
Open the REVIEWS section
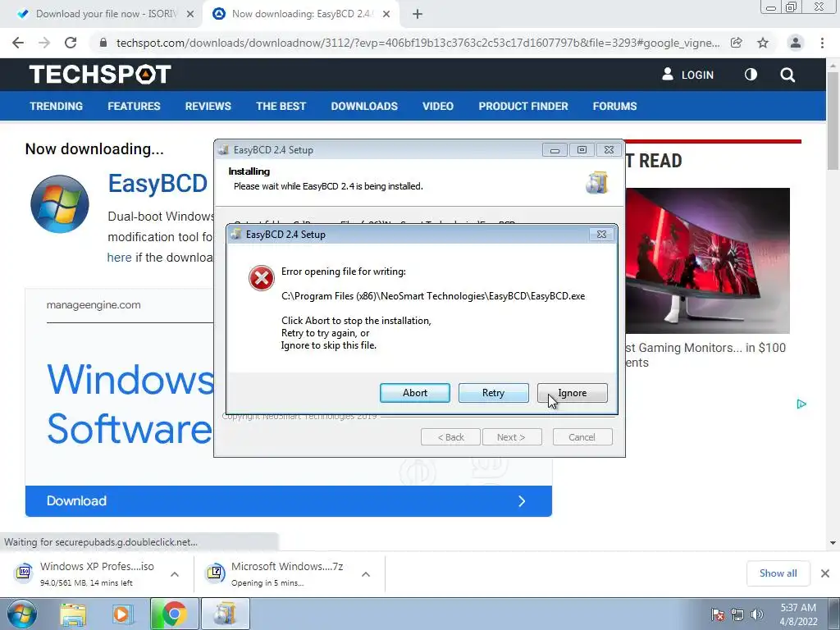pyautogui.click(x=208, y=106)
